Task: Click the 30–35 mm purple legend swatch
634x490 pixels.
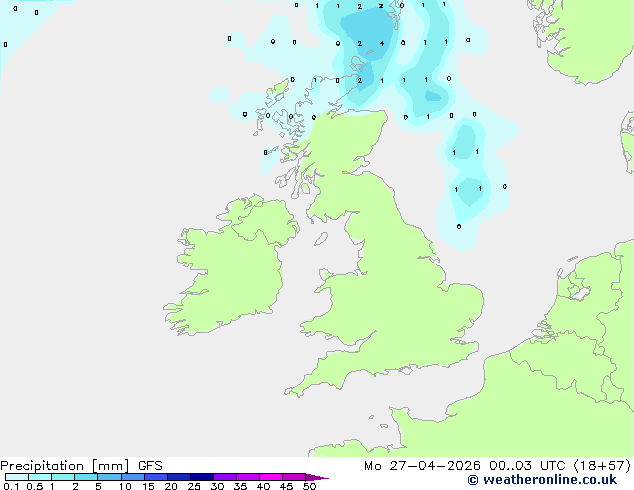Action: [x=225, y=477]
